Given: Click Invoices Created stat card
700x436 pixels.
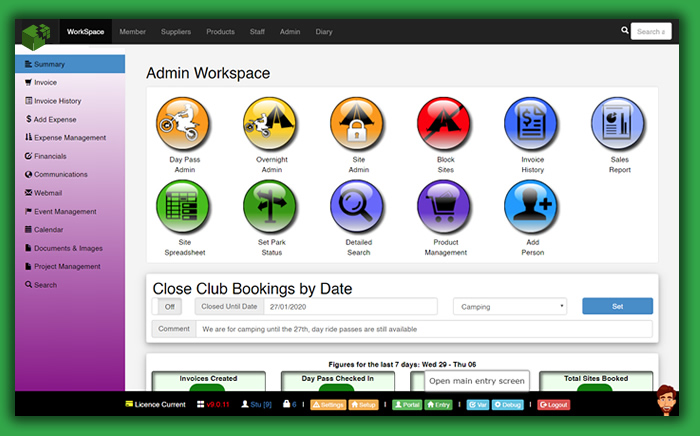Looking at the screenshot, I should 208,381.
